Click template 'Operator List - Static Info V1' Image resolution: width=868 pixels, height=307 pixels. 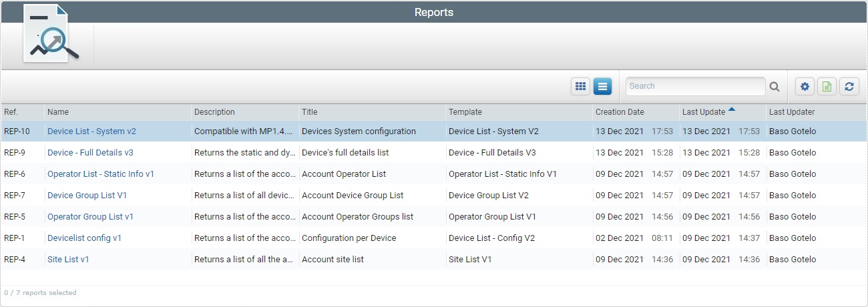503,174
